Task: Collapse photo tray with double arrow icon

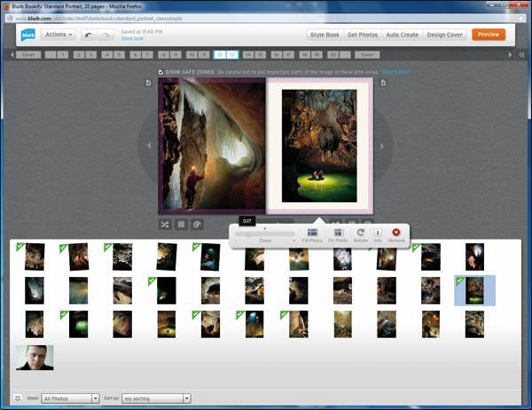Action: [18, 398]
